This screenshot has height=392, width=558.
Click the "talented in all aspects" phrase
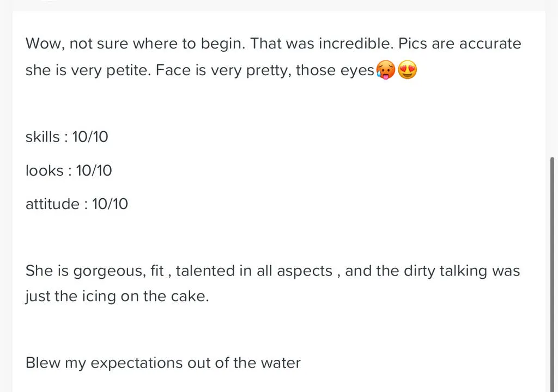click(254, 271)
